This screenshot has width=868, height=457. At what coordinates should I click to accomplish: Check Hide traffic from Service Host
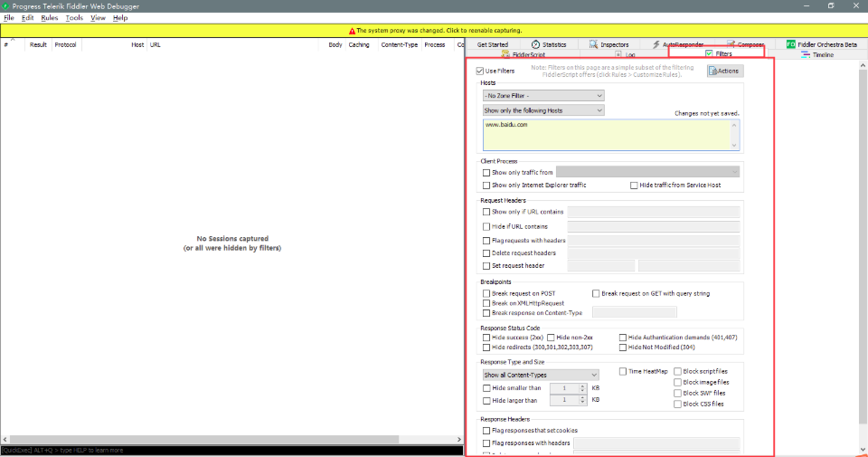coord(634,185)
